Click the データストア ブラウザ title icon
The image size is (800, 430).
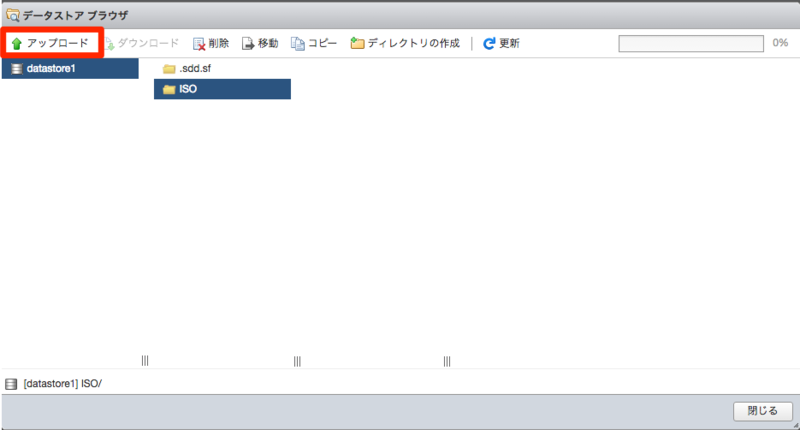click(13, 15)
